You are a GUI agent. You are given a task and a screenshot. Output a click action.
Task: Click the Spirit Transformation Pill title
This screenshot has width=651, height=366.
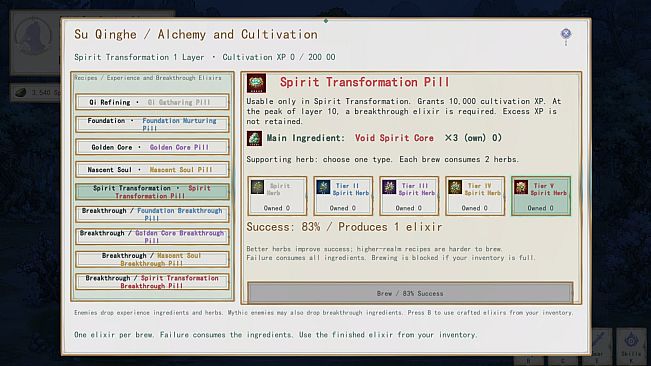(365, 82)
